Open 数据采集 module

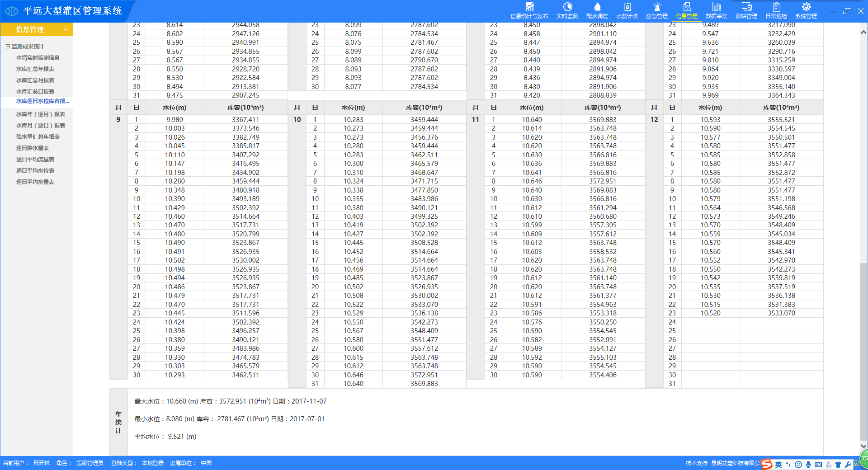(717, 11)
